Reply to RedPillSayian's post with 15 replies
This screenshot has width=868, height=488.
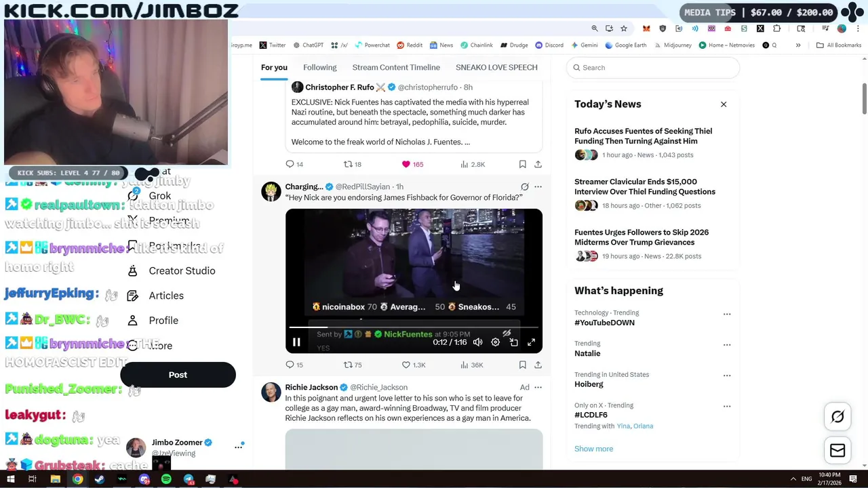294,365
